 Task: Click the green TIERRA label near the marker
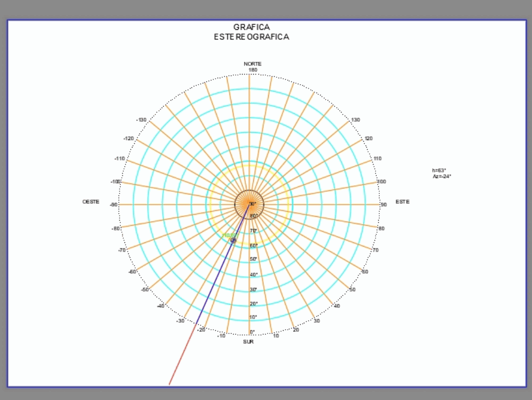point(230,235)
